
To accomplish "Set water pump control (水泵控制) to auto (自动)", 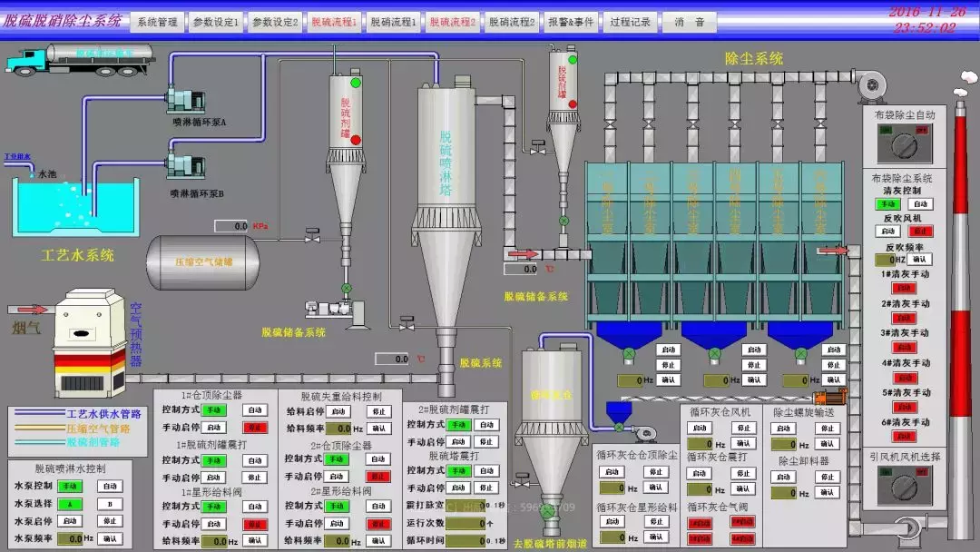I will point(110,486).
